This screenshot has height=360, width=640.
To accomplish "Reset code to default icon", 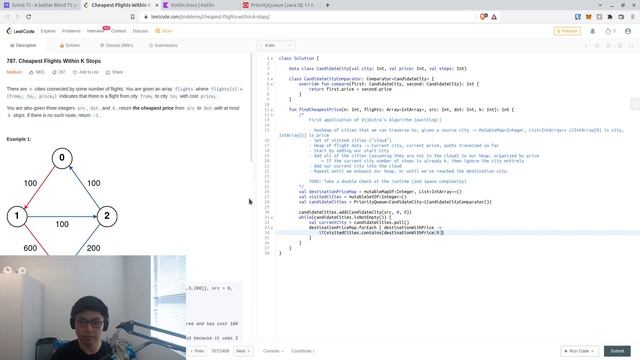I will tap(608, 45).
